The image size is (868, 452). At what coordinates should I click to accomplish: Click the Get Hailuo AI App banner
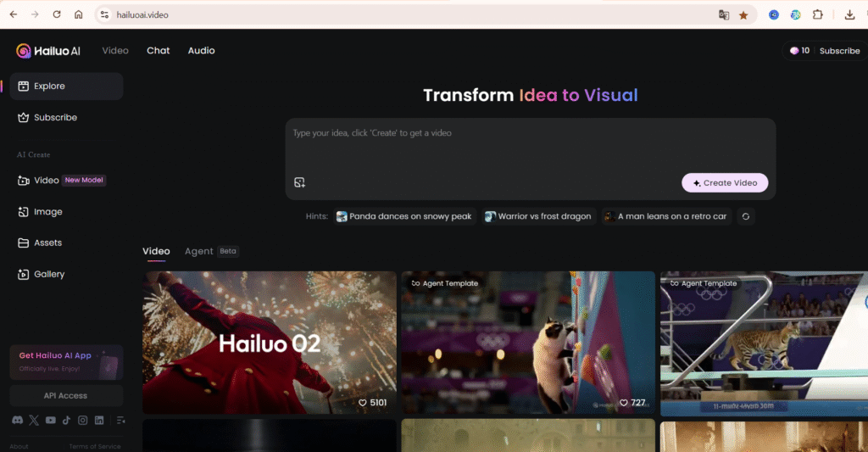click(66, 362)
